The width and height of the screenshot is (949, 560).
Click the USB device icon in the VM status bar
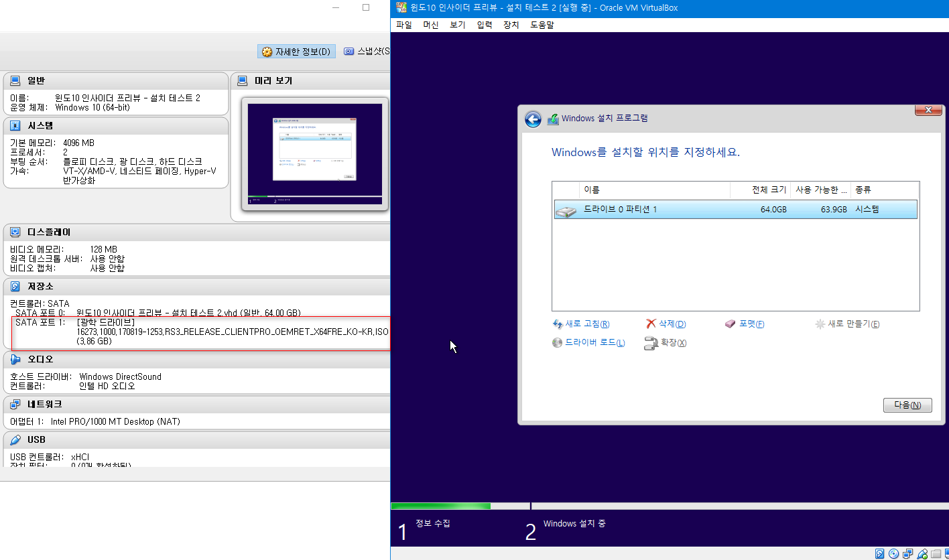pos(922,554)
